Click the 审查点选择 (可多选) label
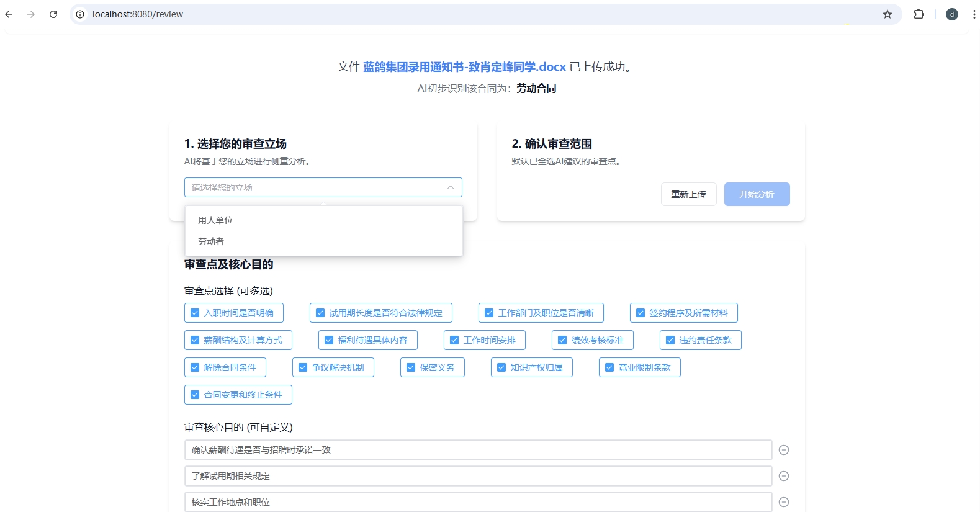 (228, 291)
